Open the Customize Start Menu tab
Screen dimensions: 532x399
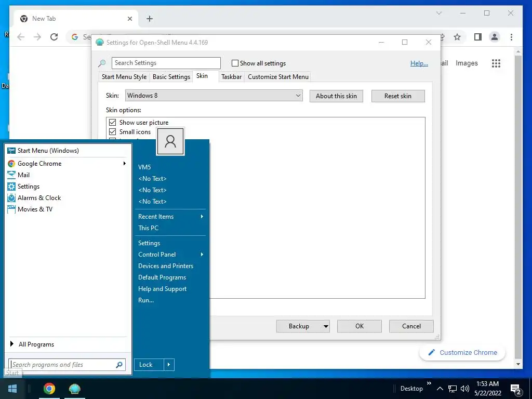pyautogui.click(x=278, y=77)
